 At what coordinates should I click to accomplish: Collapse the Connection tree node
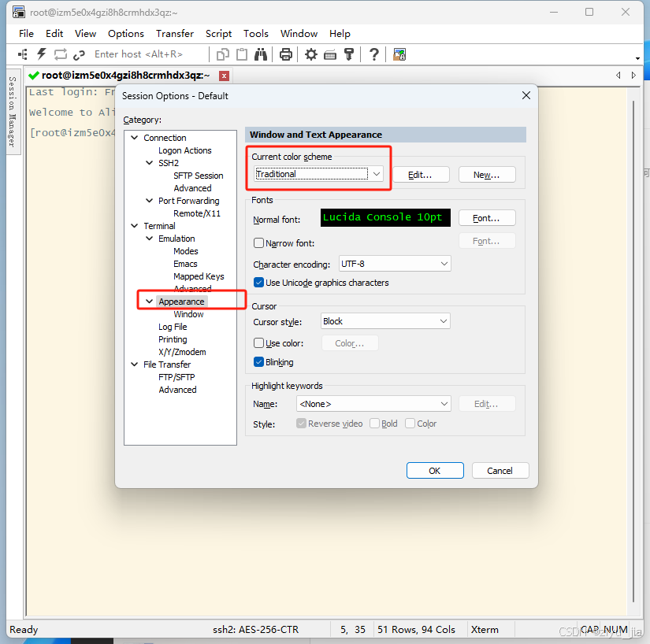[134, 138]
